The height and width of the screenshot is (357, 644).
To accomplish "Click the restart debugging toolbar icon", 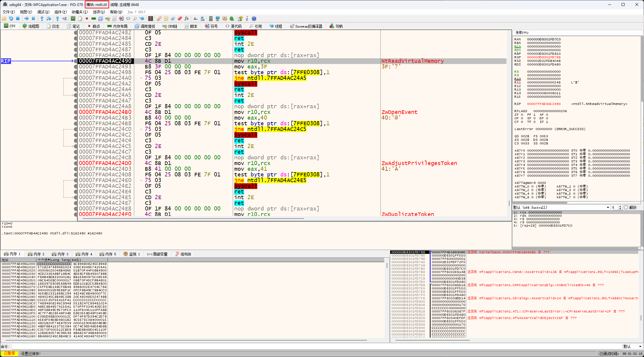I will pos(11,19).
